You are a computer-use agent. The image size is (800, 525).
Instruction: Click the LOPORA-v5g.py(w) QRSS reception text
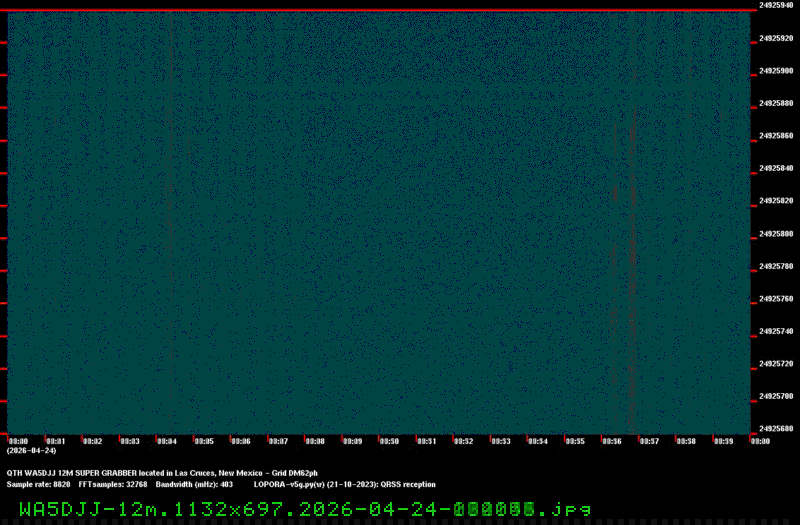[344, 484]
